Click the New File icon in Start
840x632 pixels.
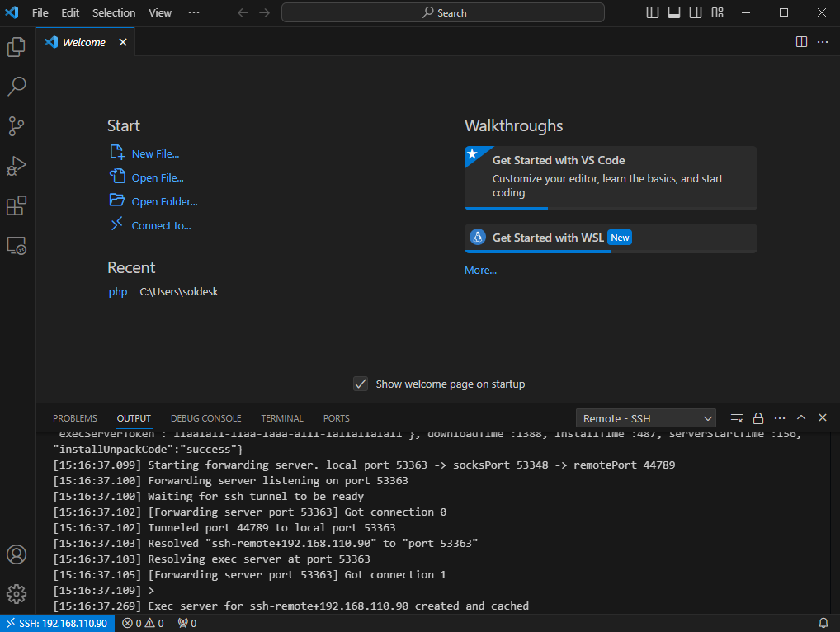click(x=117, y=153)
